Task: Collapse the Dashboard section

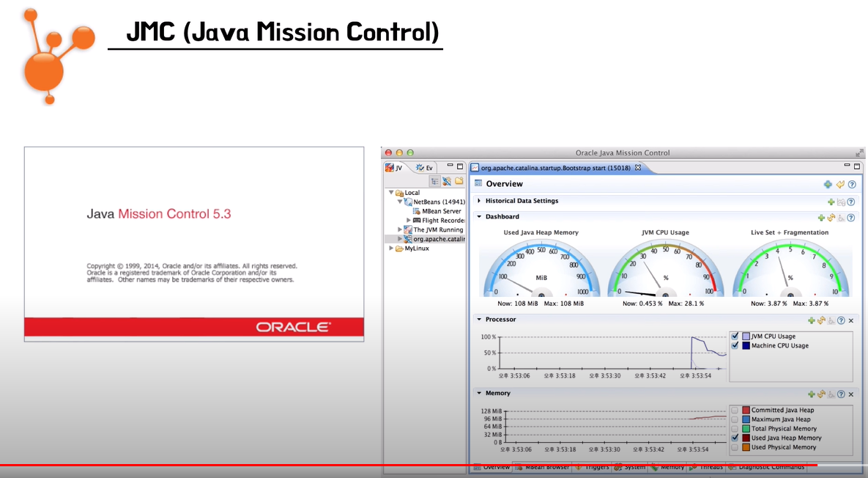Action: (479, 216)
